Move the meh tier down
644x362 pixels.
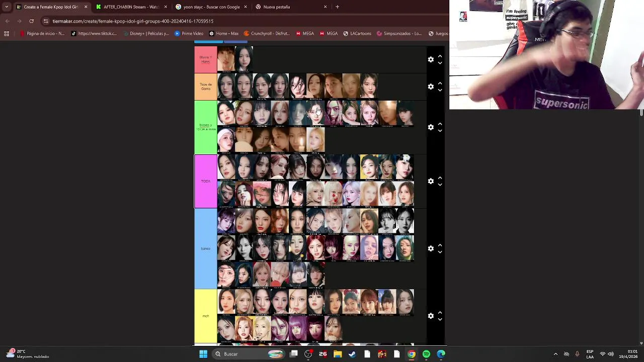[x=440, y=319]
